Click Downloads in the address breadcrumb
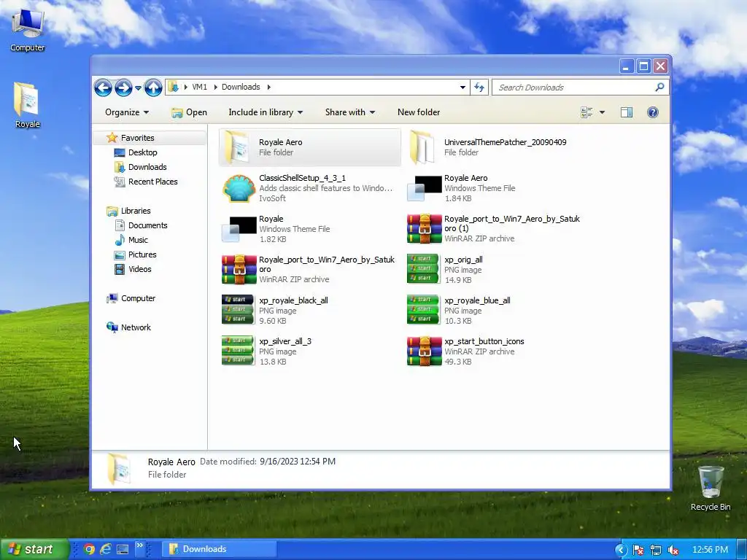 tap(241, 87)
